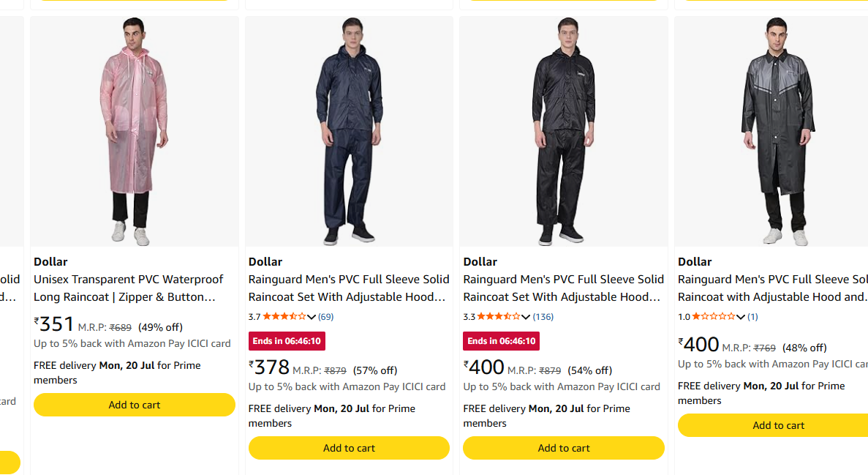Viewport: 868px width, 475px height.
Task: Click the 3.7 star rating icons
Action: (x=284, y=316)
